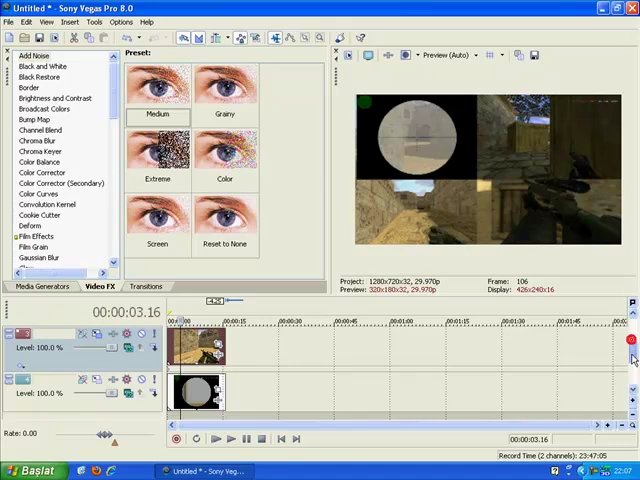Open preview Project Video Properties icon
The width and height of the screenshot is (640, 480).
tap(348, 55)
